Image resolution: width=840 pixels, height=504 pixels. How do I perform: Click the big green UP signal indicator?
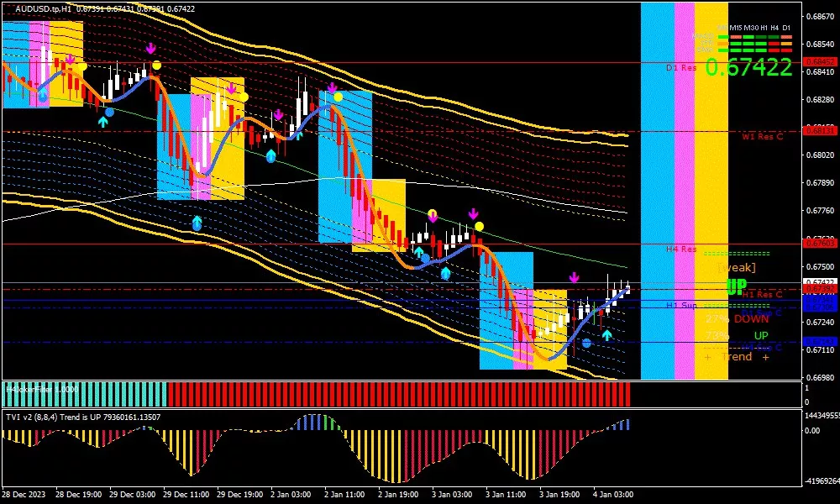point(736,287)
